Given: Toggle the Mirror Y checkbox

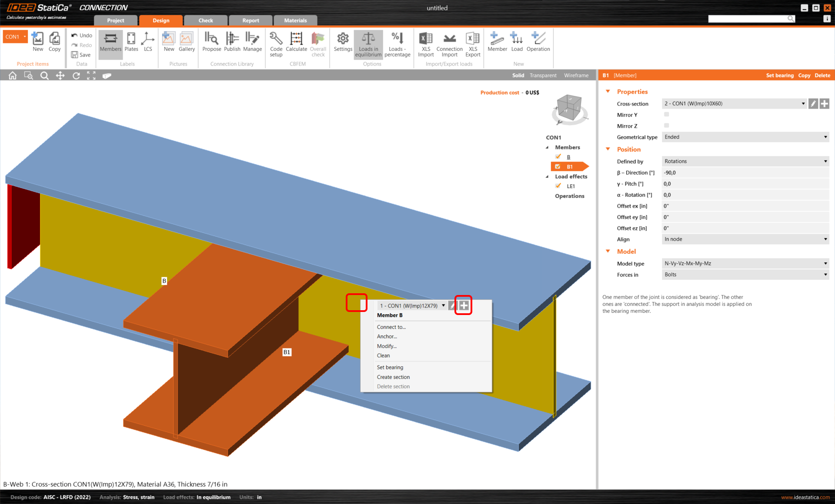Looking at the screenshot, I should pyautogui.click(x=666, y=115).
